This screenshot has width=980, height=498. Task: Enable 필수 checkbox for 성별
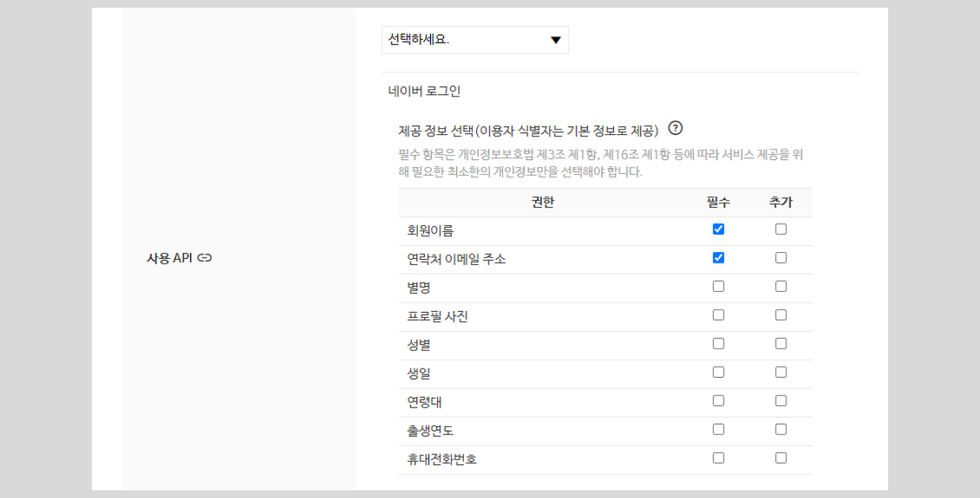tap(718, 343)
